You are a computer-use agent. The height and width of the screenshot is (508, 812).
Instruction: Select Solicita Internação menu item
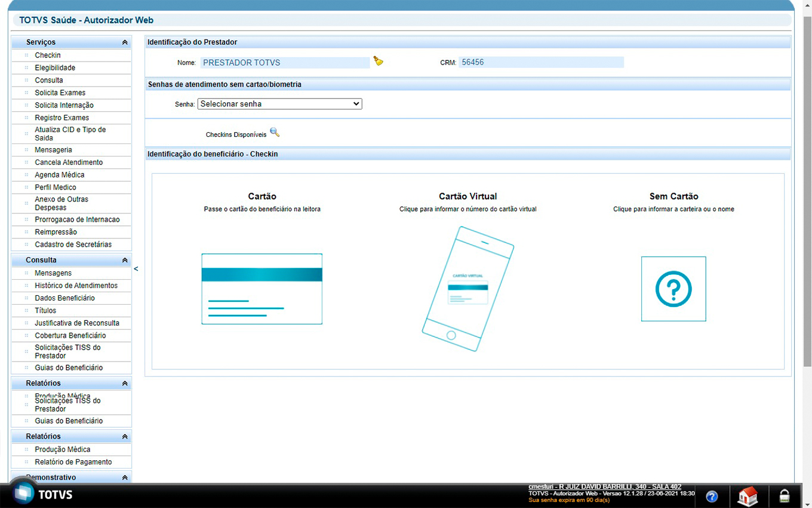64,105
